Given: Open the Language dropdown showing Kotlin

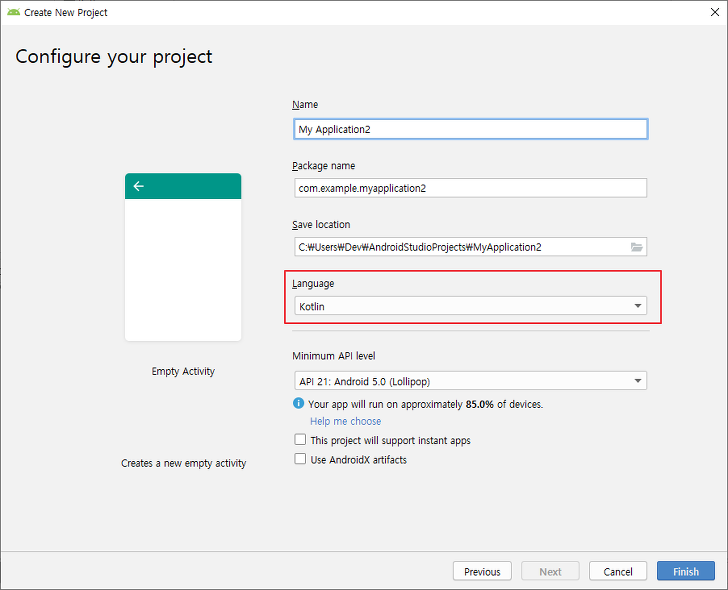Looking at the screenshot, I should coord(470,306).
